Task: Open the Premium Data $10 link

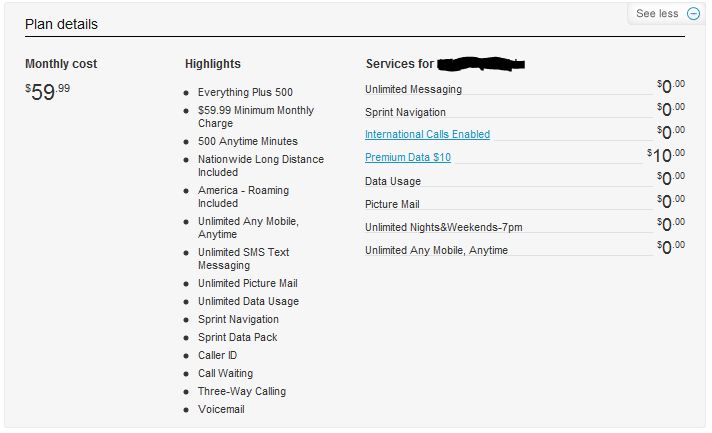Action: coord(408,157)
